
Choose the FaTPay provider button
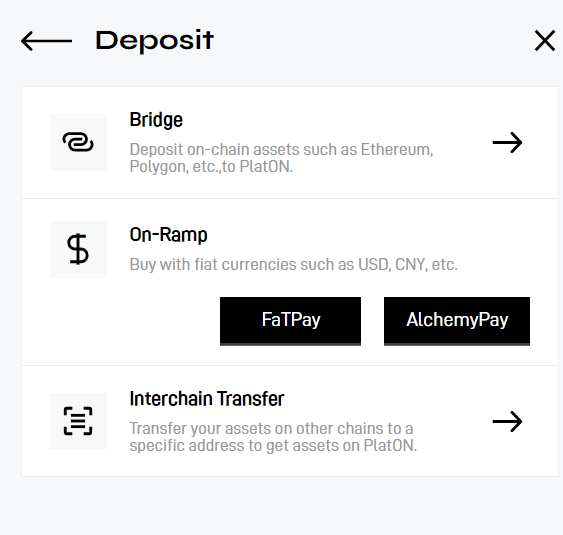[290, 321]
